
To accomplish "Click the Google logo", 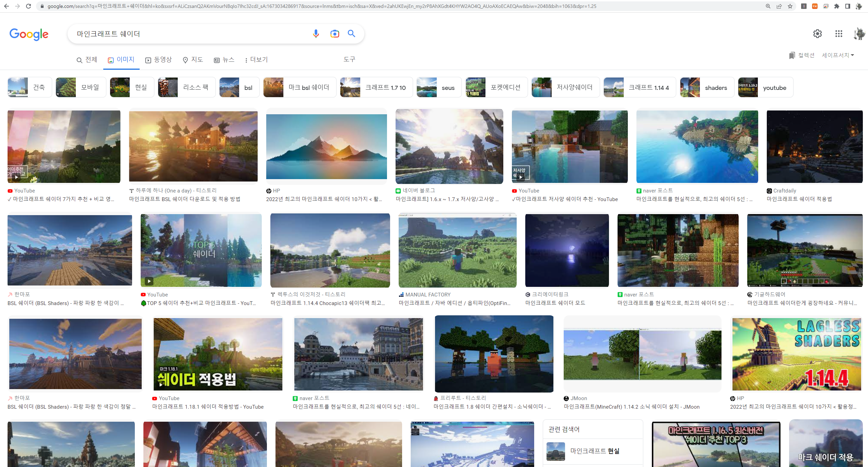I will click(x=29, y=34).
